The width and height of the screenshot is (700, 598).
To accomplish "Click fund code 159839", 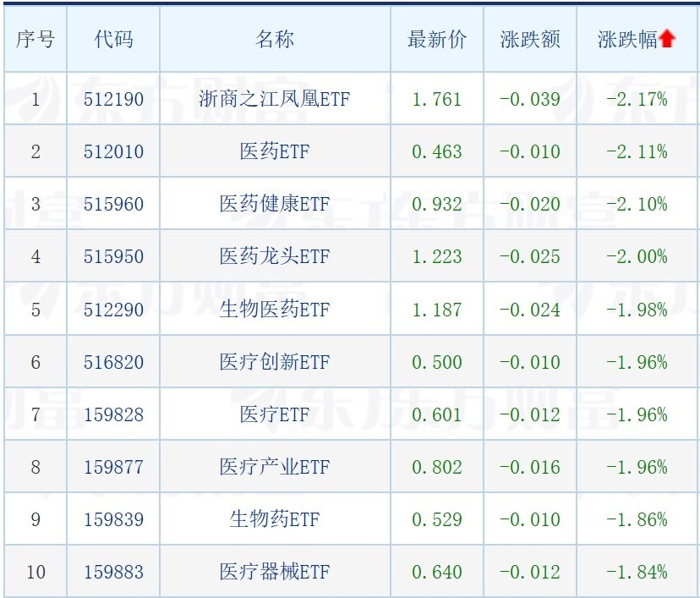I will [113, 519].
